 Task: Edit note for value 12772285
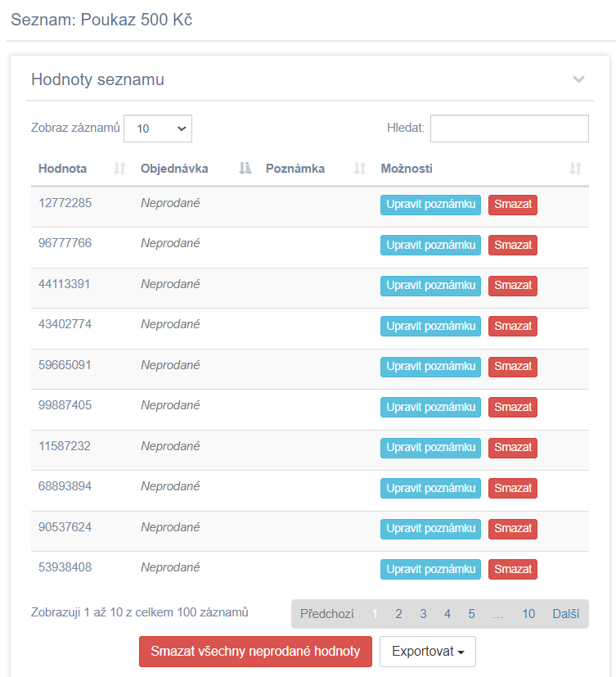(x=430, y=205)
